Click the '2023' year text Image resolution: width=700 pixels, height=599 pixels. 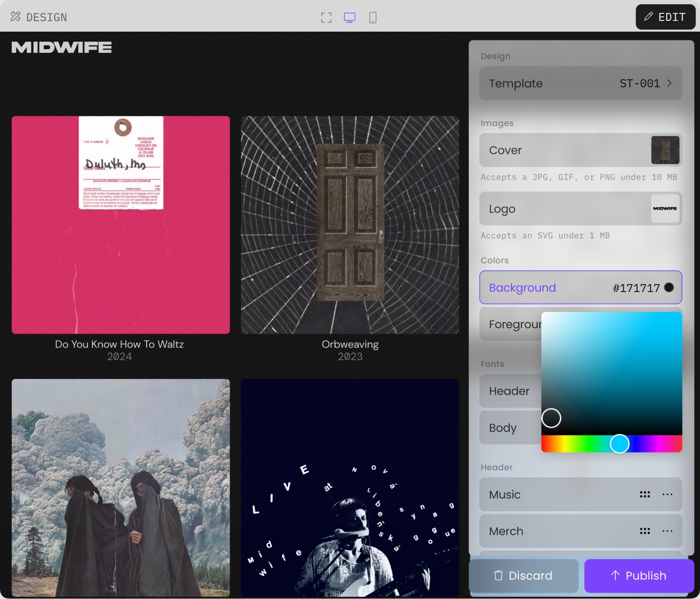pos(350,356)
